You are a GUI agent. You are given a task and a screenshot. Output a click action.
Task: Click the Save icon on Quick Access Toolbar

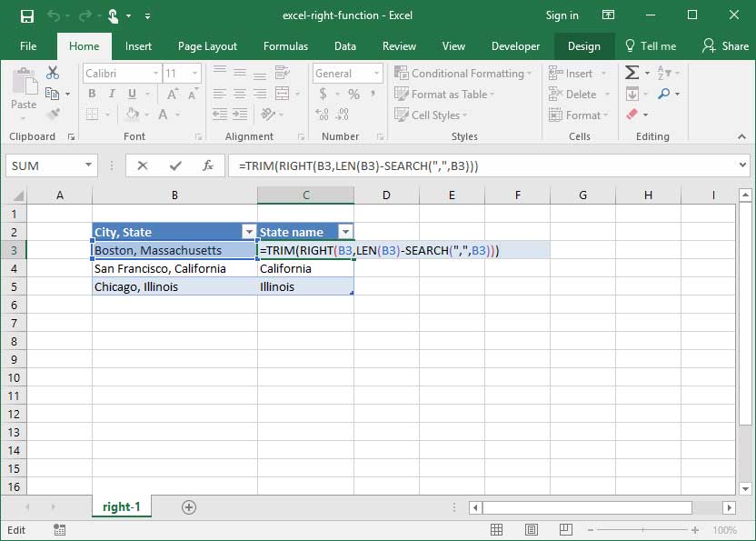click(25, 15)
